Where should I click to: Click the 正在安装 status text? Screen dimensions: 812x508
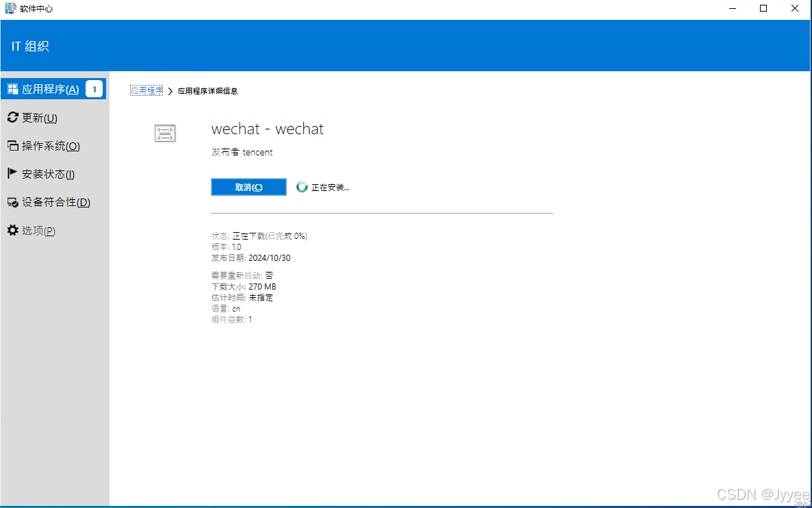coord(328,187)
